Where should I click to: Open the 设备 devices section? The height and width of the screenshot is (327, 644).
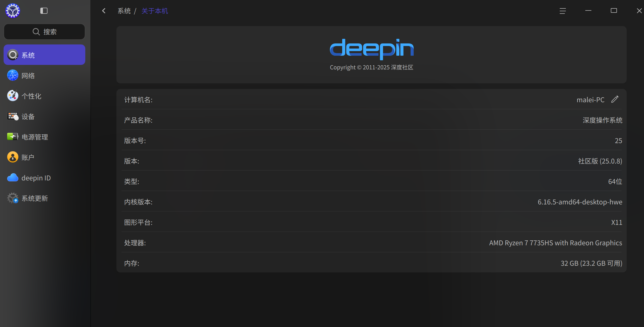pyautogui.click(x=44, y=116)
